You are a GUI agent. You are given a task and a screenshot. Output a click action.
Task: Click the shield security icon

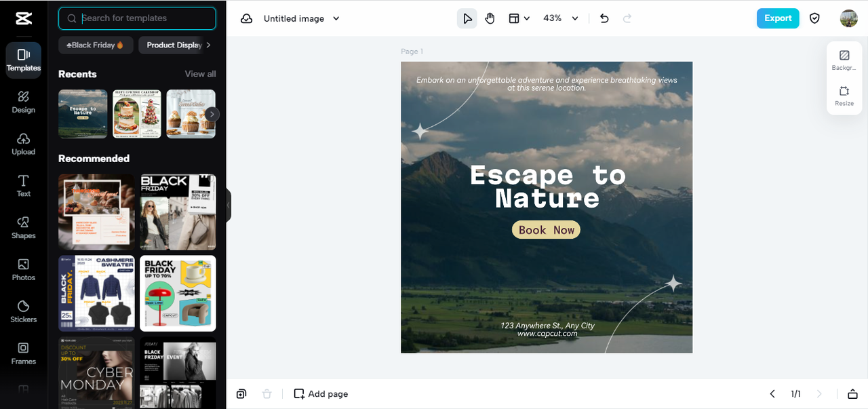pos(815,18)
